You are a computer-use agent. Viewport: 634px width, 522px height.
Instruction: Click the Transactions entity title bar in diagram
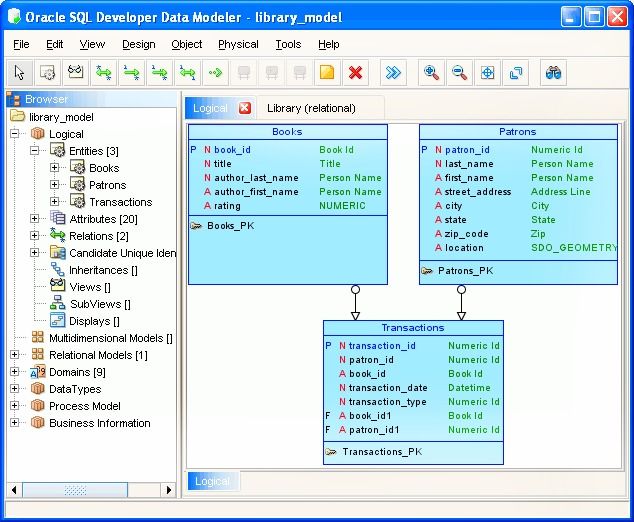tap(413, 328)
